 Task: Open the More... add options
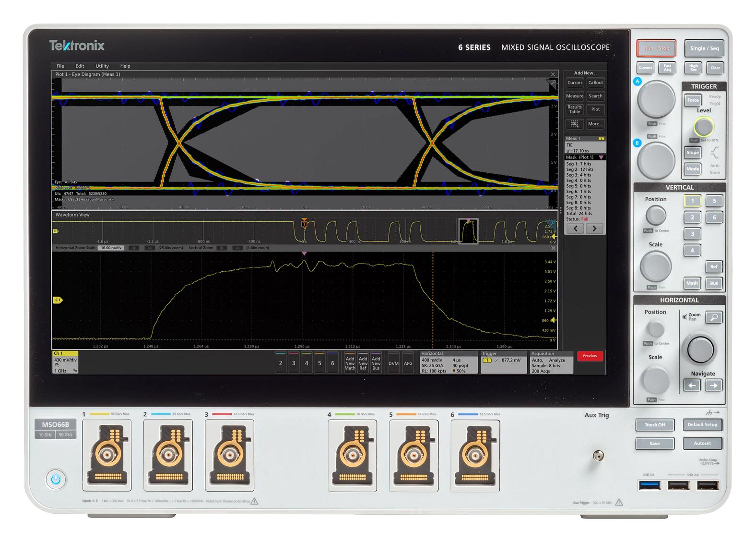pyautogui.click(x=595, y=124)
